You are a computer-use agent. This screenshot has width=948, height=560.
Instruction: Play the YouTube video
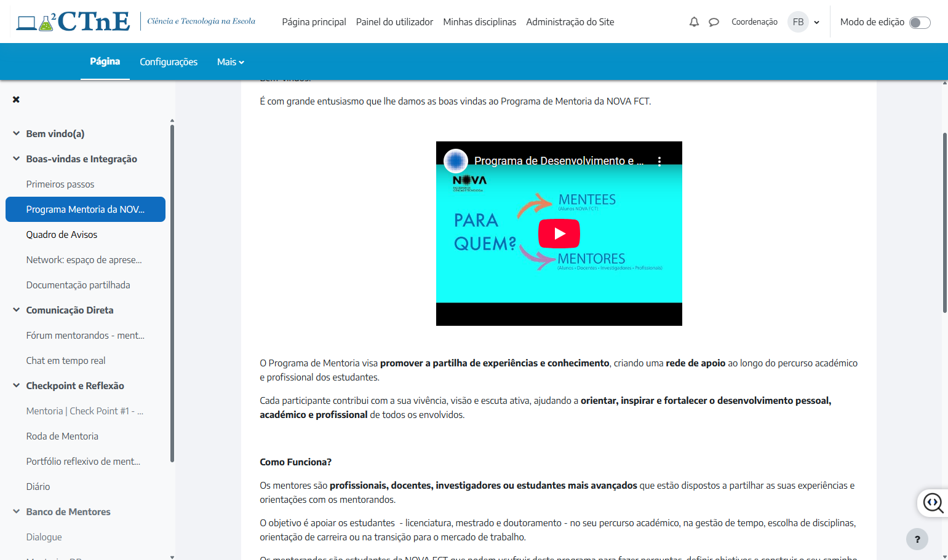(x=559, y=234)
